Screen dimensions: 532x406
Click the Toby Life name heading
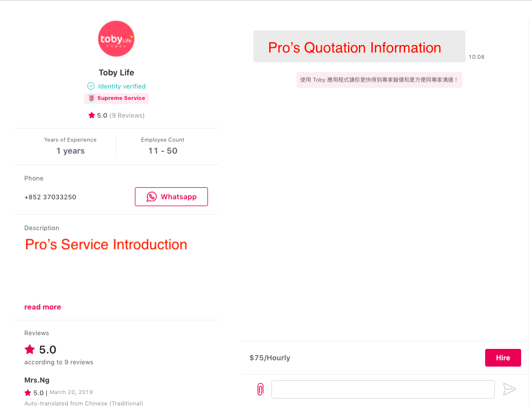(x=117, y=73)
